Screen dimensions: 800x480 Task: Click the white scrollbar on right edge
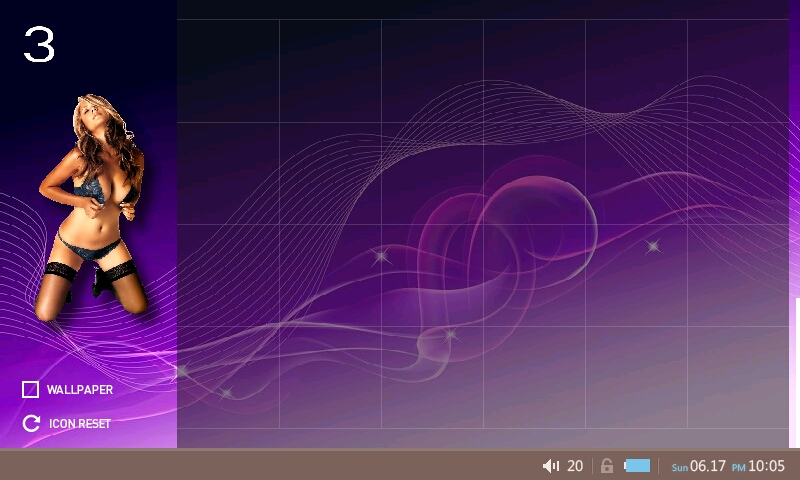(x=797, y=372)
